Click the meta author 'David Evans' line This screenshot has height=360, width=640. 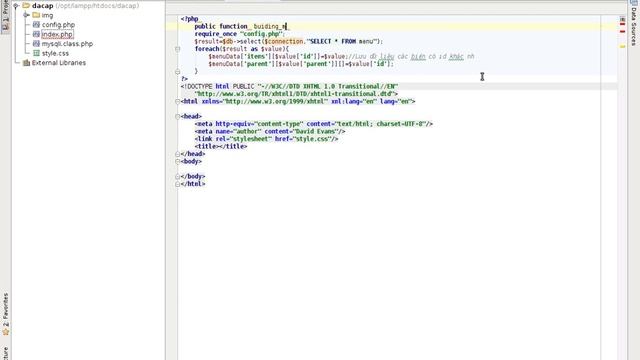point(270,131)
